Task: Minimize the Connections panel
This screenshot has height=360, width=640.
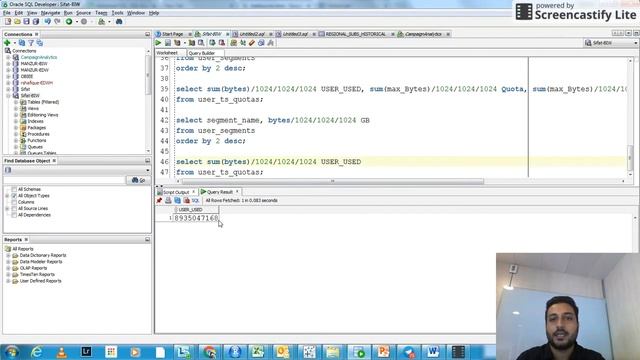Action: (147, 34)
